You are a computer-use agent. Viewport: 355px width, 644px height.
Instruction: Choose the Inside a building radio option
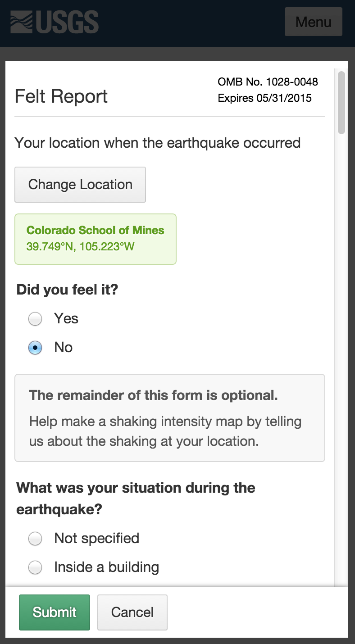pos(35,567)
